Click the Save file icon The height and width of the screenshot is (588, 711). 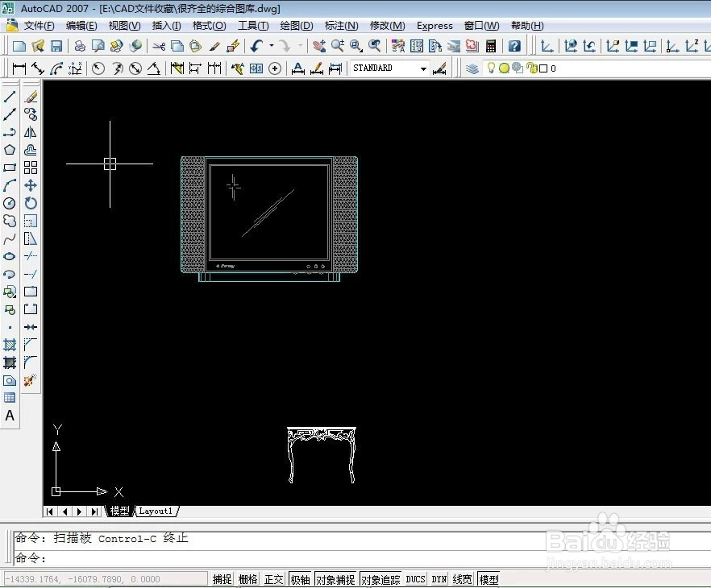(x=56, y=46)
